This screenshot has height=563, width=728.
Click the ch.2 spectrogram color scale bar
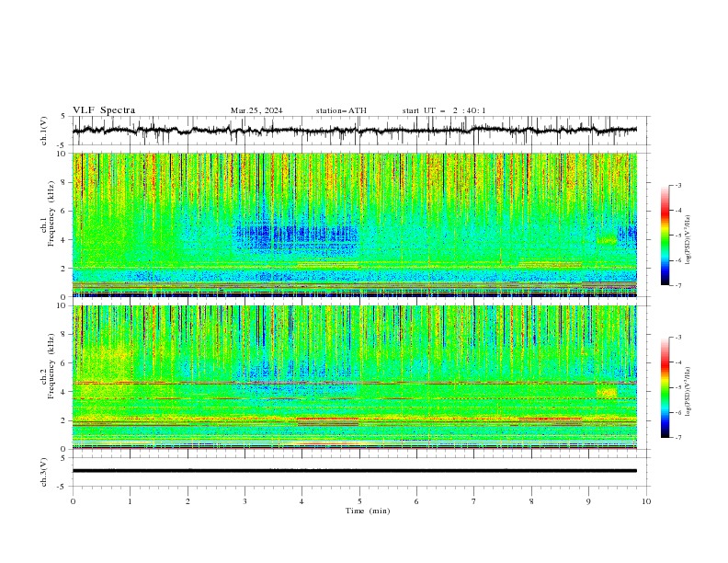[x=665, y=387]
